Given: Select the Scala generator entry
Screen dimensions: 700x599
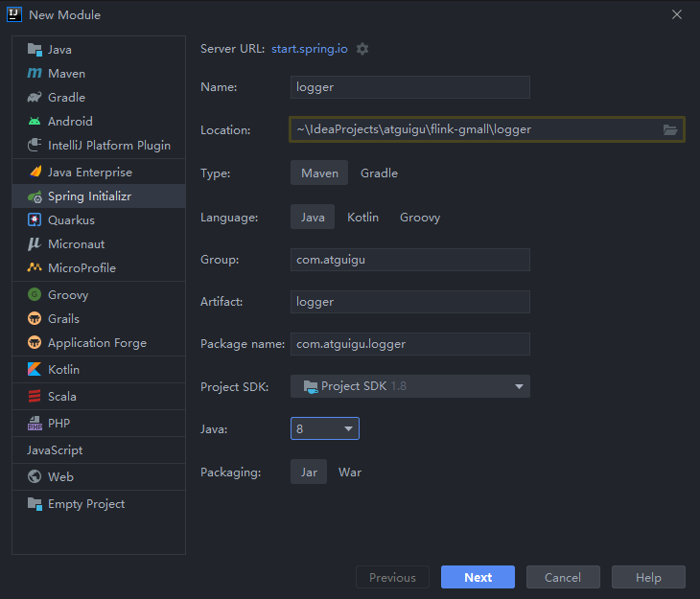Looking at the screenshot, I should 99,397.
